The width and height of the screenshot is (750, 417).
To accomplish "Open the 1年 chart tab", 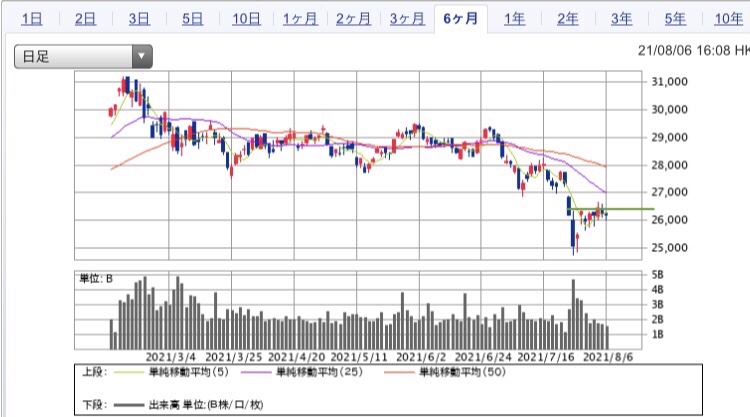I will [x=515, y=19].
